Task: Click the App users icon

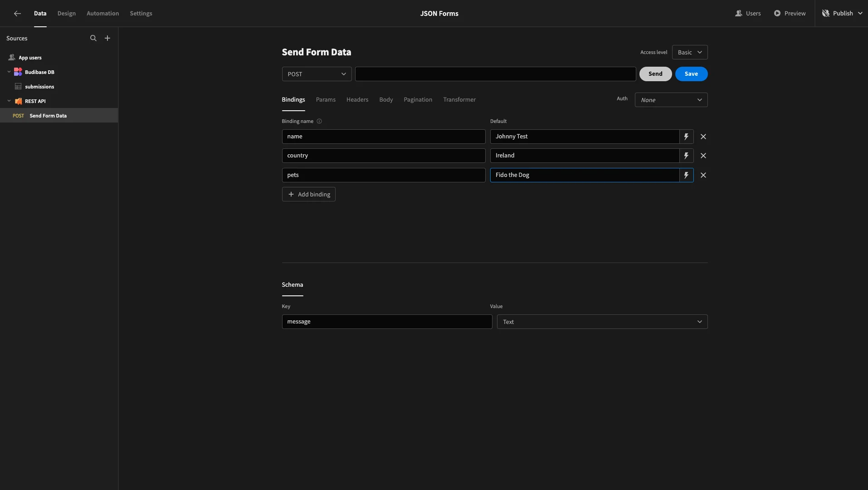Action: coord(12,58)
